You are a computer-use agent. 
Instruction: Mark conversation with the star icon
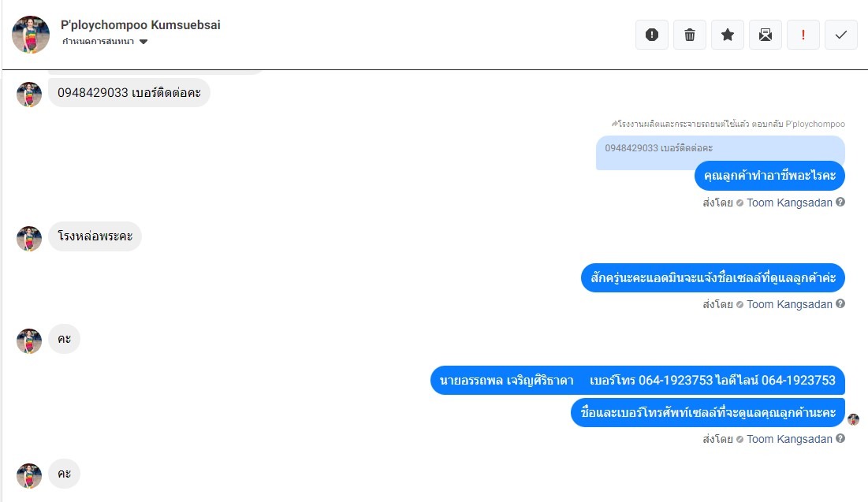[728, 35]
